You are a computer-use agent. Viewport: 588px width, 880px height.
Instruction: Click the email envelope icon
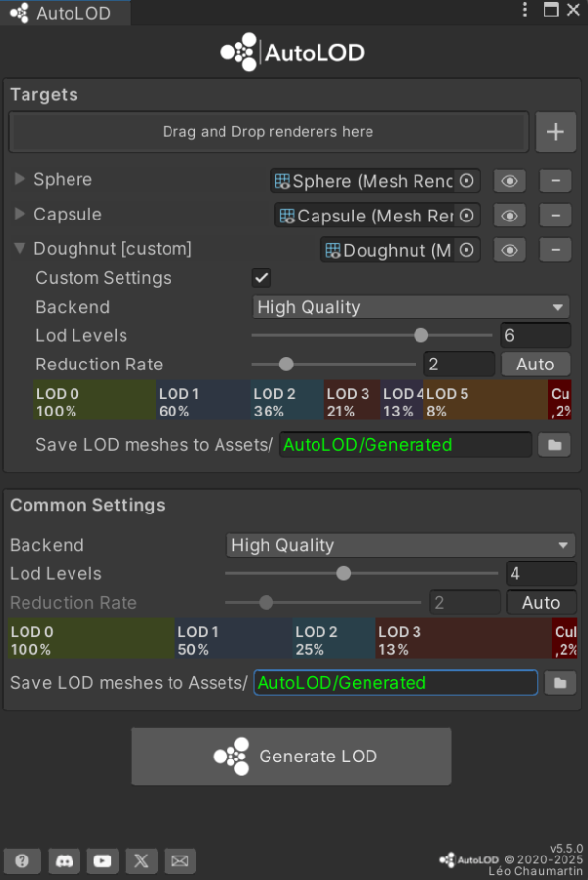coord(179,860)
